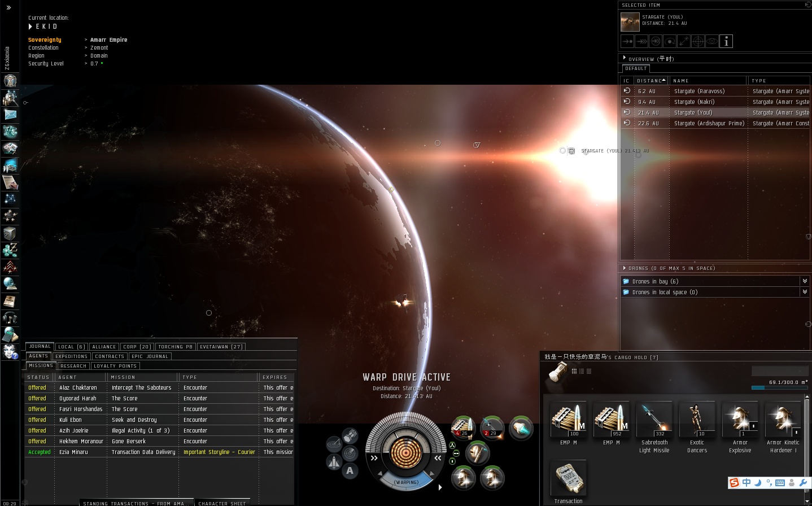
Task: Select the Character Sheet window at the bottom
Action: pyautogui.click(x=222, y=503)
